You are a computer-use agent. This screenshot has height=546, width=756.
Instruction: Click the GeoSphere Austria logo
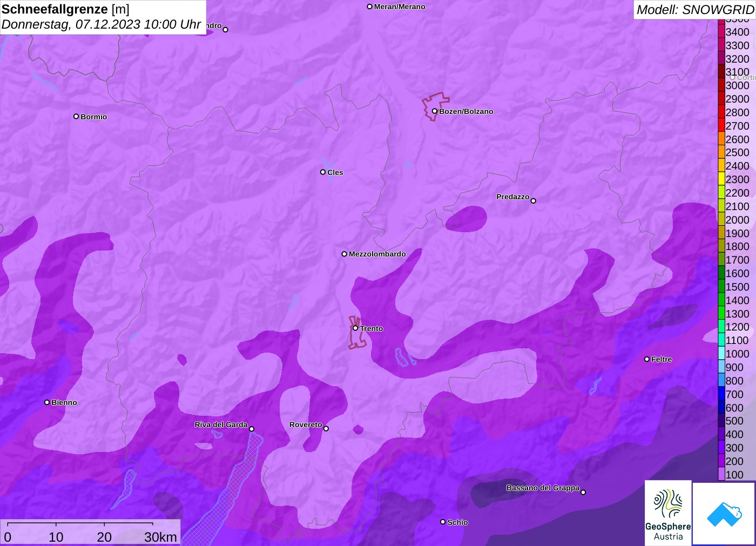tap(668, 513)
